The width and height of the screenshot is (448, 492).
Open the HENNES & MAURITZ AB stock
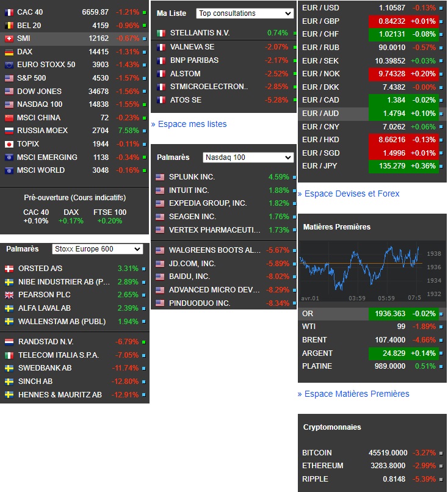60,395
